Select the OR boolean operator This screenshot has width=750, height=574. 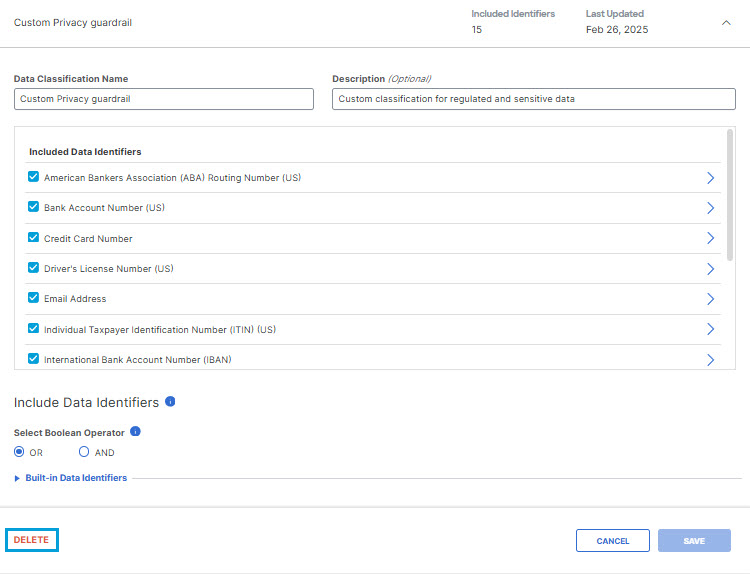tap(19, 452)
